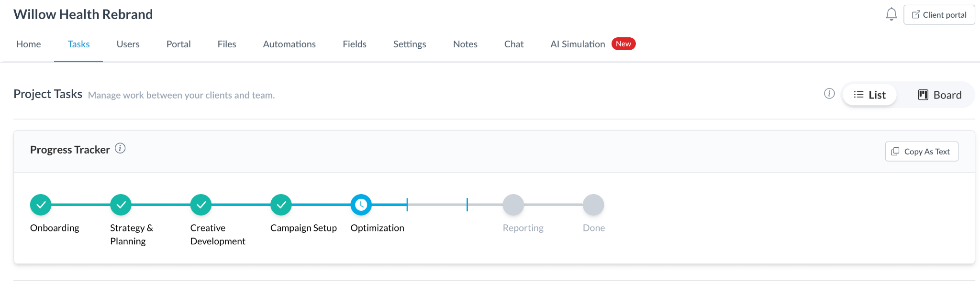Screen dimensions: 980x284
Task: Click the Reporting step circle
Action: [x=513, y=205]
